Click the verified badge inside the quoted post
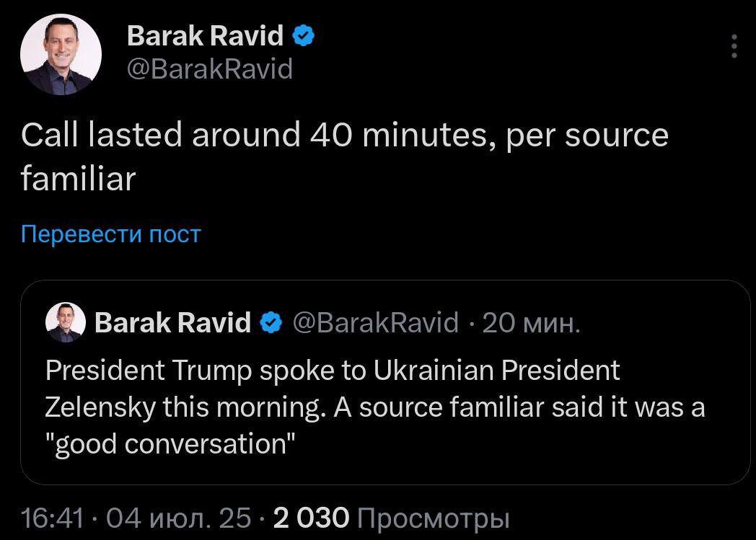 pos(271,322)
